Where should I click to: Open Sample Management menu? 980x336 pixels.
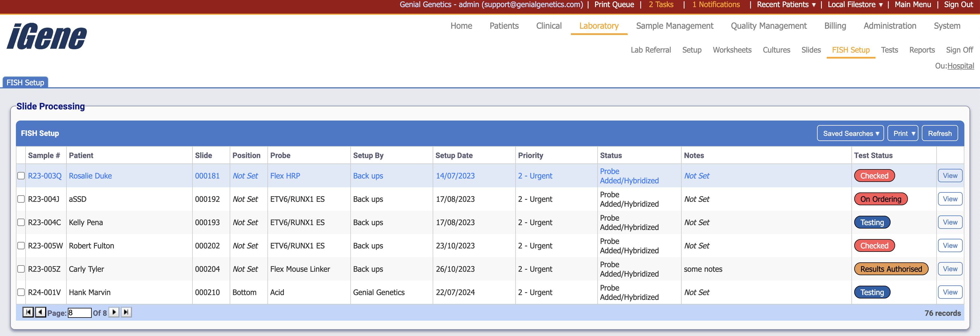click(x=674, y=26)
